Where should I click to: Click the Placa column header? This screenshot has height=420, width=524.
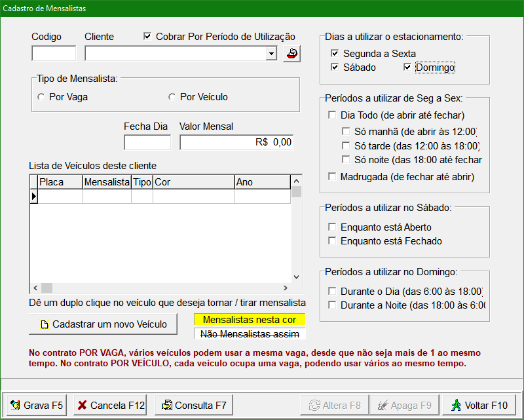coord(60,182)
